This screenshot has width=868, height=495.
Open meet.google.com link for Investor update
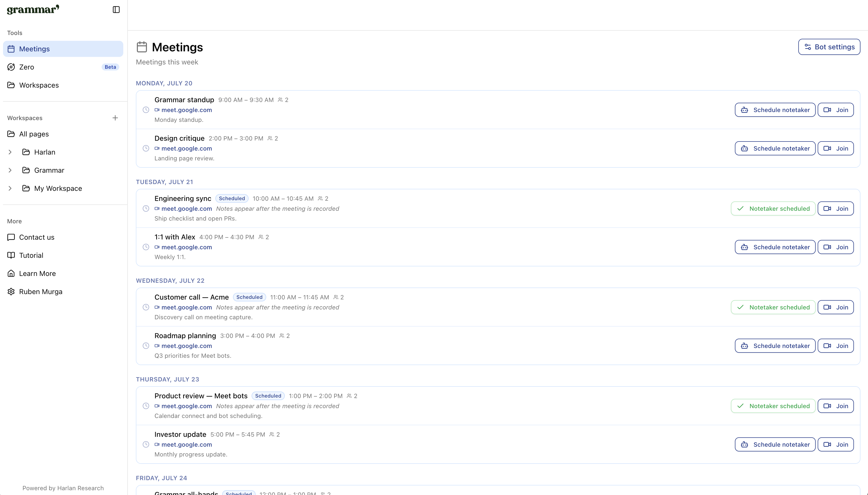click(x=183, y=444)
